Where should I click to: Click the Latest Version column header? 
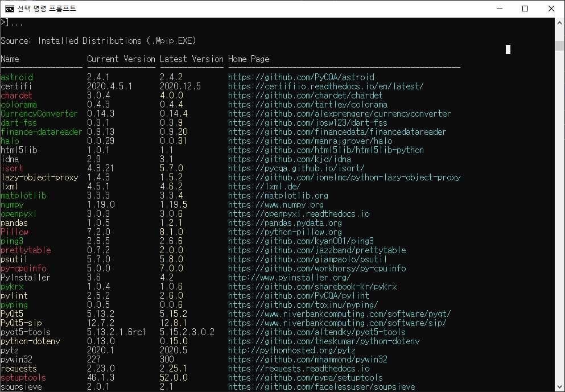[192, 59]
